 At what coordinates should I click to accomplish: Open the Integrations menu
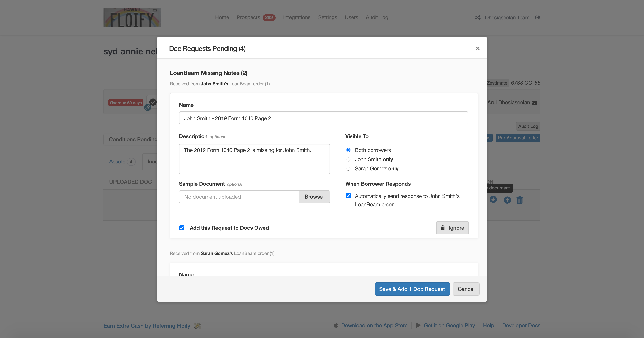(x=297, y=17)
